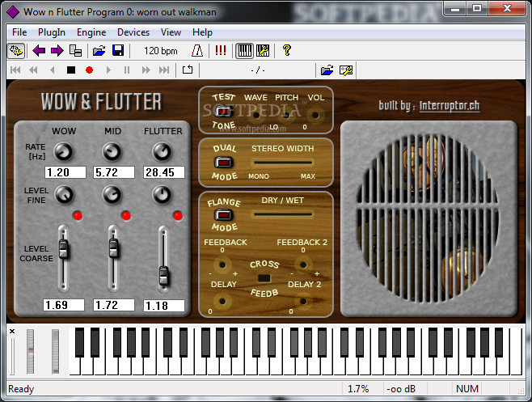Screen dimensions: 532x402
Task: Open player file with transport folder icon
Action: (x=327, y=70)
